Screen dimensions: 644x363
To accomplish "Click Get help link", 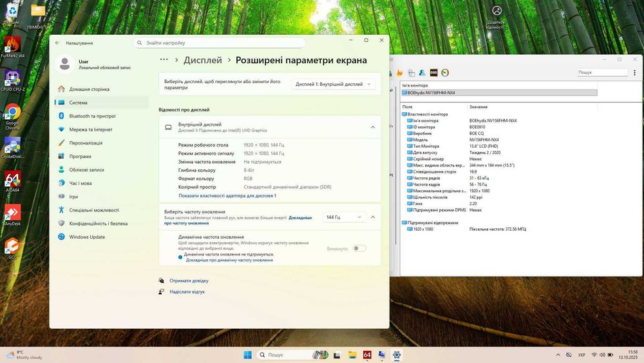I will coord(189,280).
